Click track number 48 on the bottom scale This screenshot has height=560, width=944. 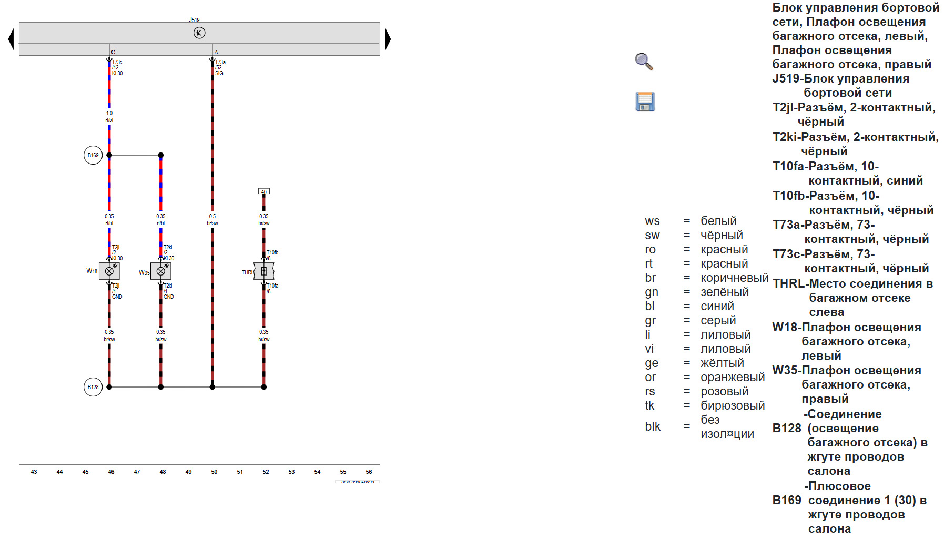[163, 472]
